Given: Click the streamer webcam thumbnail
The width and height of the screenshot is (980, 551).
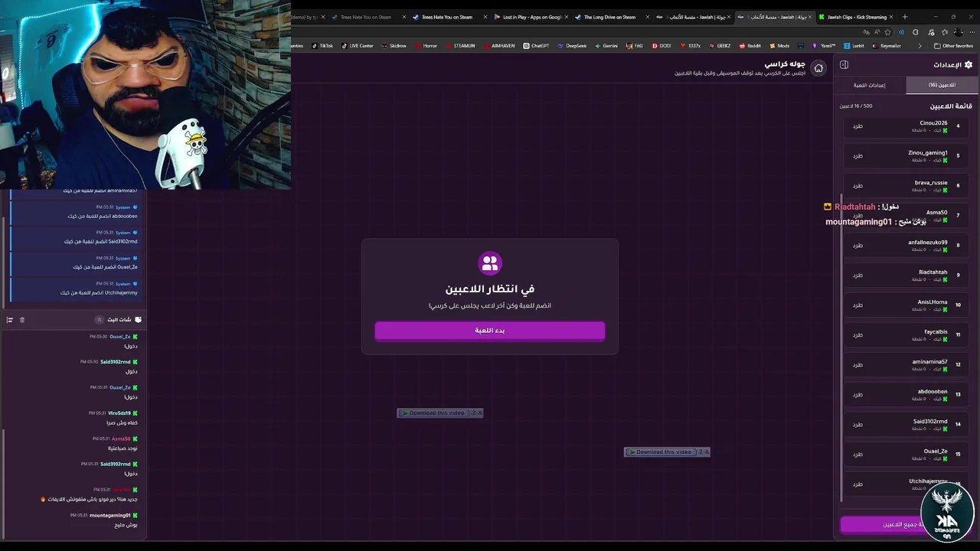Looking at the screenshot, I should point(145,95).
